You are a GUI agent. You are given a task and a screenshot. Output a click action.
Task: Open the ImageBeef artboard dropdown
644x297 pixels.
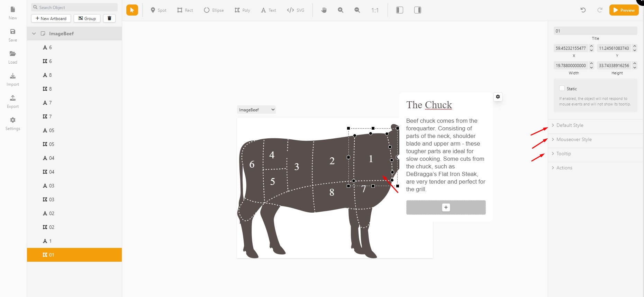(x=256, y=110)
